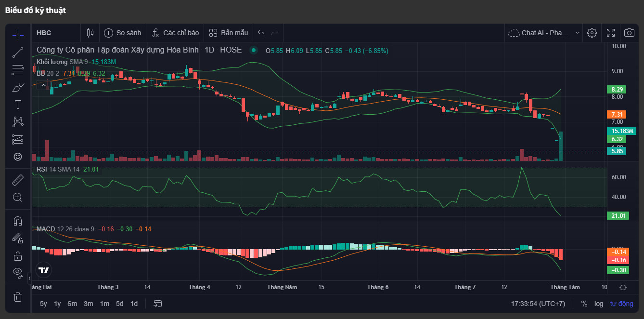
Task: Click the TradingView logo
Action: pyautogui.click(x=44, y=270)
